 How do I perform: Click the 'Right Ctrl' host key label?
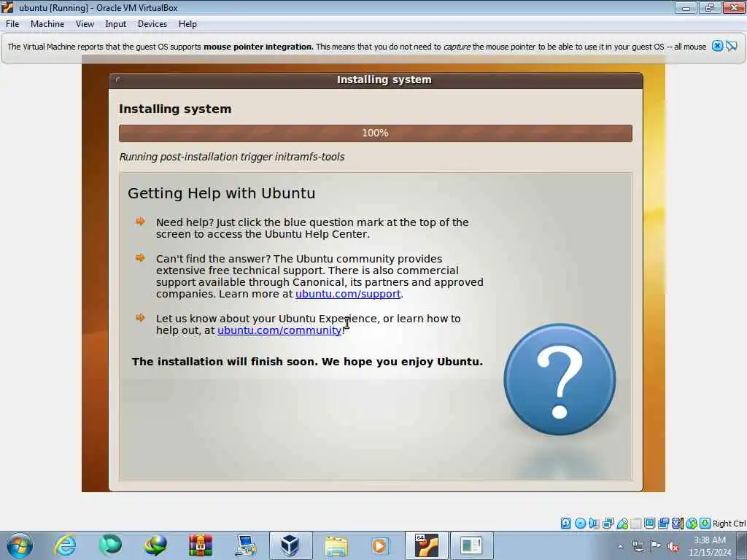729,524
